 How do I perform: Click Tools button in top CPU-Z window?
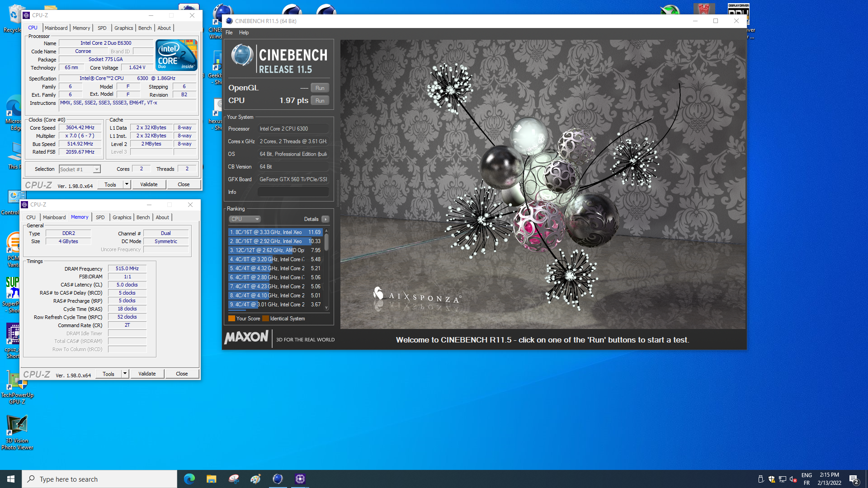(110, 185)
